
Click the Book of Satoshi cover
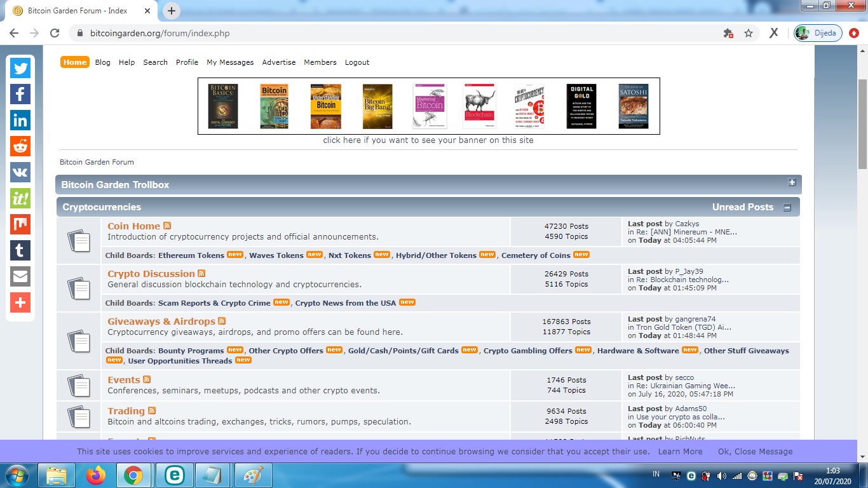[x=634, y=106]
